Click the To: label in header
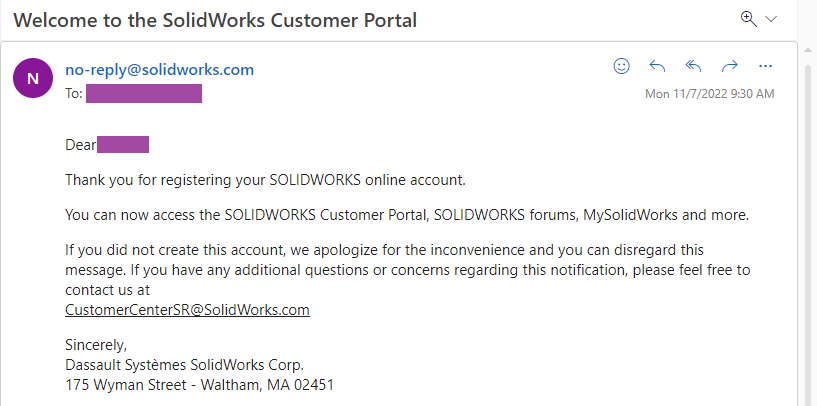 (74, 94)
